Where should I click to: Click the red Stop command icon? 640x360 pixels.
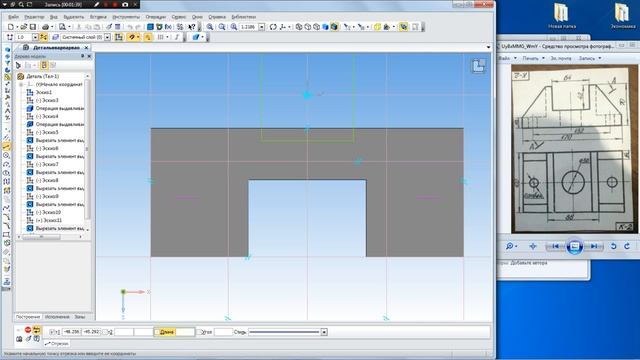click(28, 329)
